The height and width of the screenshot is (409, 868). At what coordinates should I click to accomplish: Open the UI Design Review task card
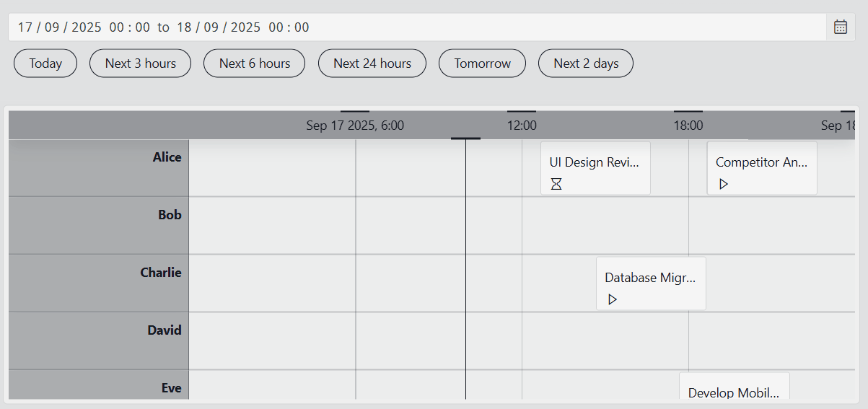595,168
